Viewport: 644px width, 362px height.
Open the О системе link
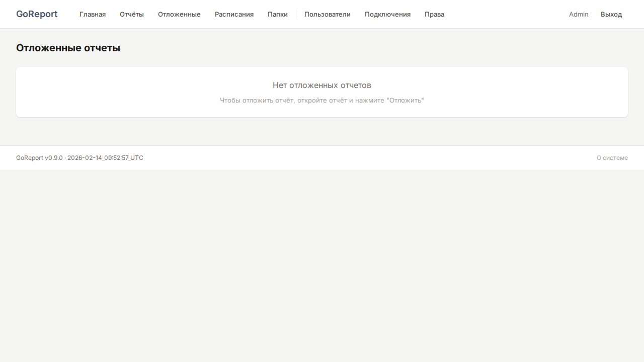[x=612, y=158]
